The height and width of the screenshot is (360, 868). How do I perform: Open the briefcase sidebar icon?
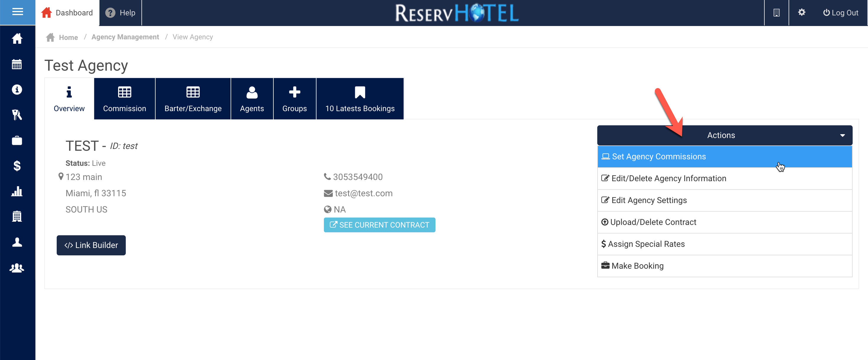click(x=17, y=140)
